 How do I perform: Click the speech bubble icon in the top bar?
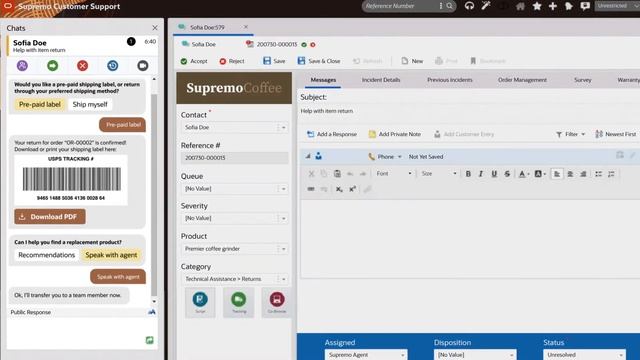pyautogui.click(x=585, y=6)
